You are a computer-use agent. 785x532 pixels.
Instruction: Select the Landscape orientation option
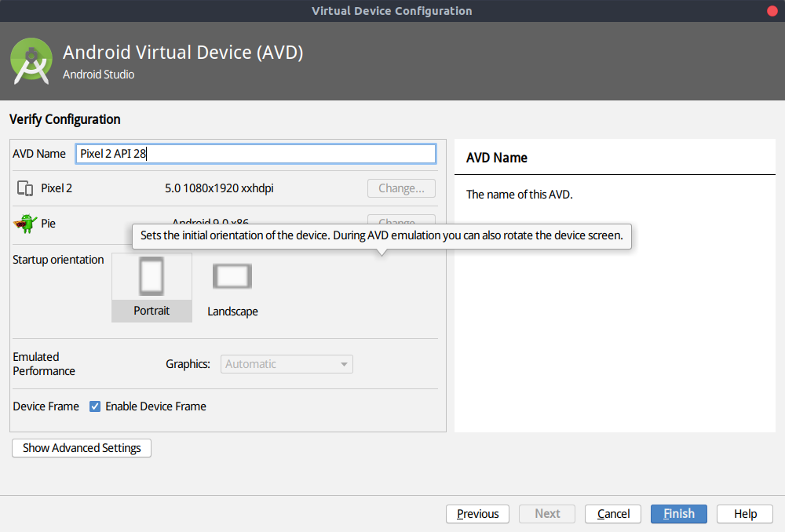point(232,288)
